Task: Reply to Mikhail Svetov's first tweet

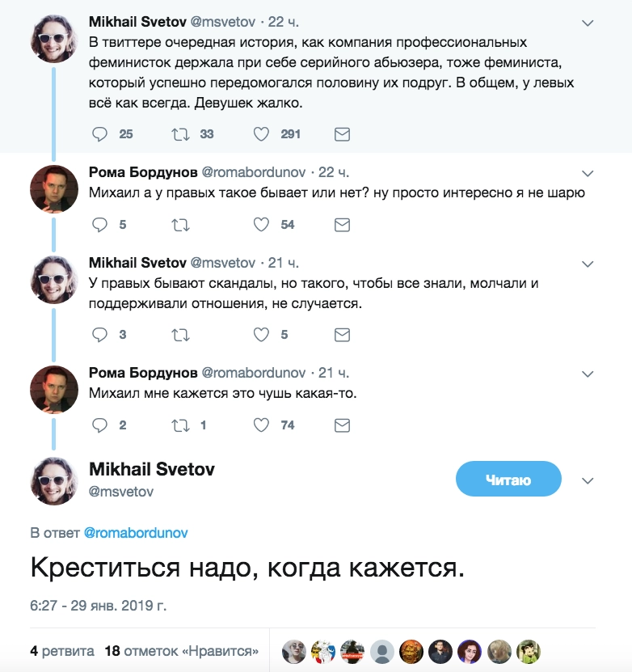Action: (x=100, y=134)
